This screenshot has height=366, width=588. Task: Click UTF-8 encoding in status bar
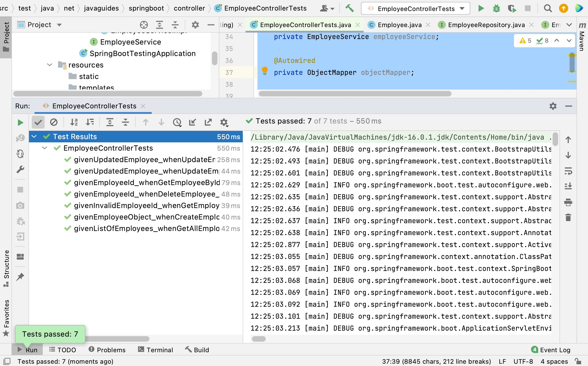523,361
